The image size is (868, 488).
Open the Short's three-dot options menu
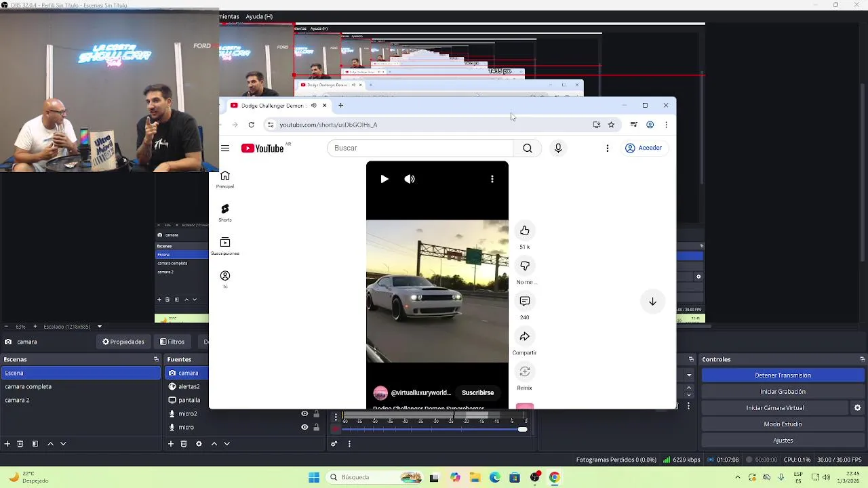[x=492, y=179]
